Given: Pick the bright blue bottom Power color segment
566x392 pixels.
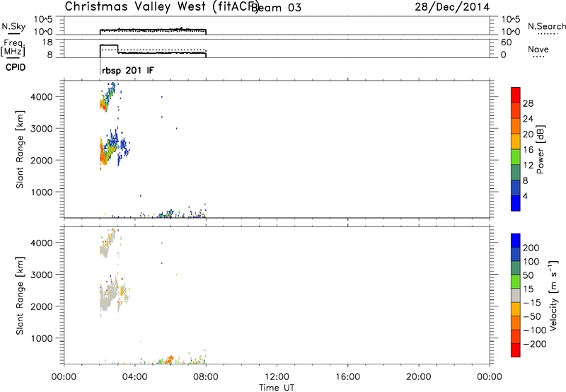Looking at the screenshot, I should click(x=516, y=203).
